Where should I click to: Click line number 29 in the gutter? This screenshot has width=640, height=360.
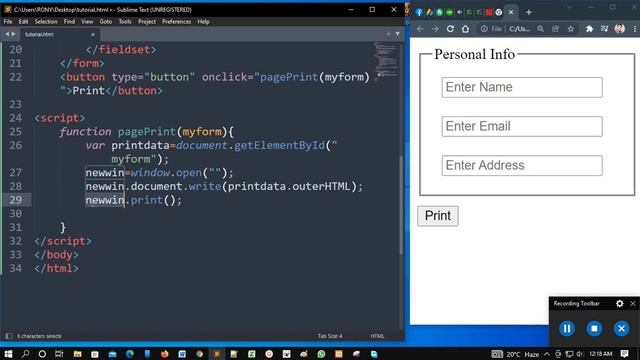coord(16,200)
